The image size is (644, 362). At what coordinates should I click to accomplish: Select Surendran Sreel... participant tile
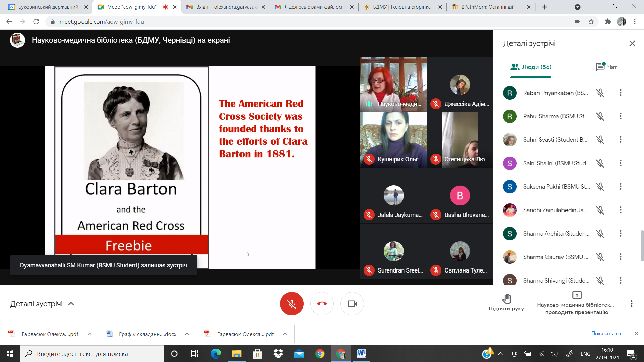click(x=393, y=251)
